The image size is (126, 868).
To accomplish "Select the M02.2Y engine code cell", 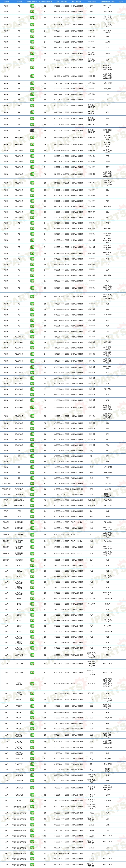I will pos(107,483).
